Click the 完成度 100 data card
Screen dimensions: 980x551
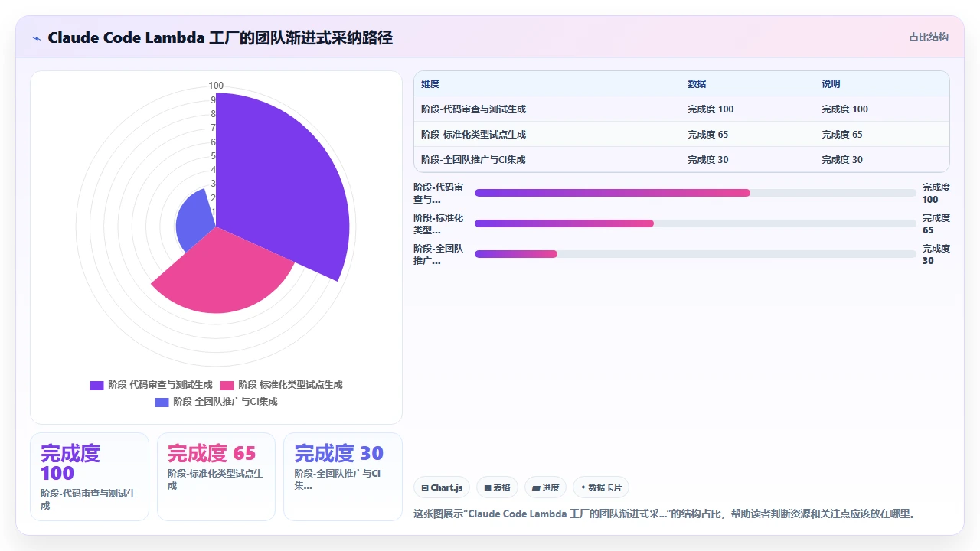tap(90, 477)
